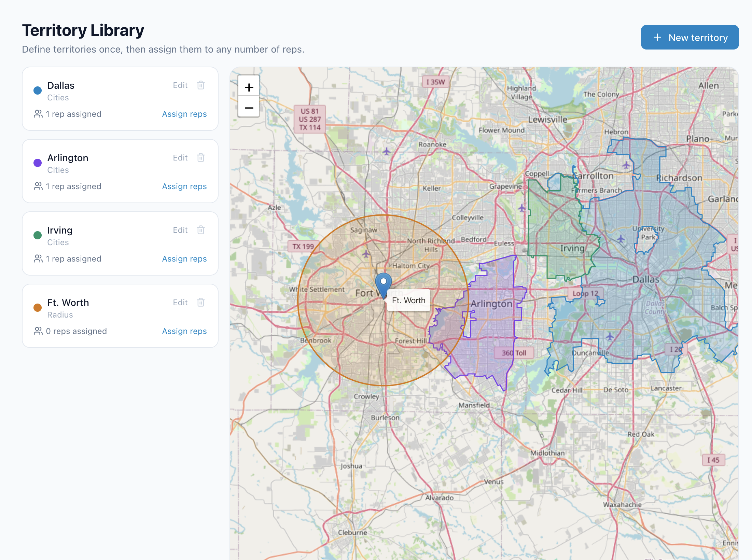This screenshot has width=752, height=560.
Task: Edit the Dallas territory
Action: [180, 85]
